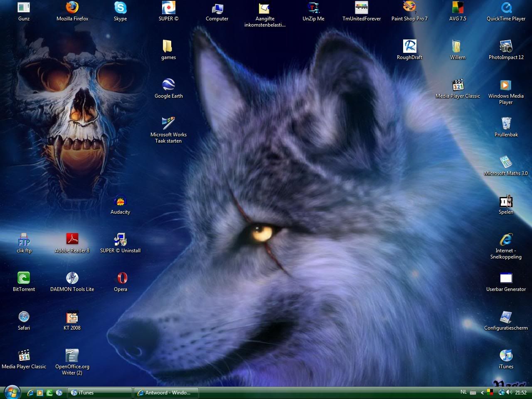
Task: Open the games folder
Action: pyautogui.click(x=168, y=50)
